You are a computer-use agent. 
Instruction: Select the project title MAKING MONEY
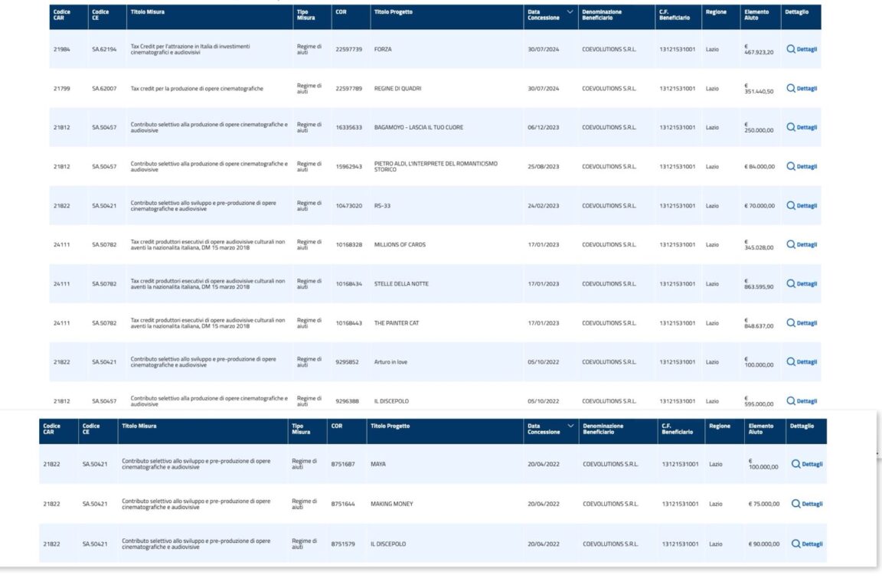[391, 504]
